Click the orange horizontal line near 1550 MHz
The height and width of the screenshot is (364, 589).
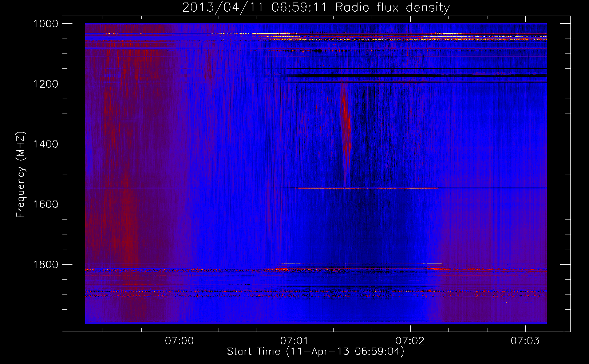[x=367, y=188]
